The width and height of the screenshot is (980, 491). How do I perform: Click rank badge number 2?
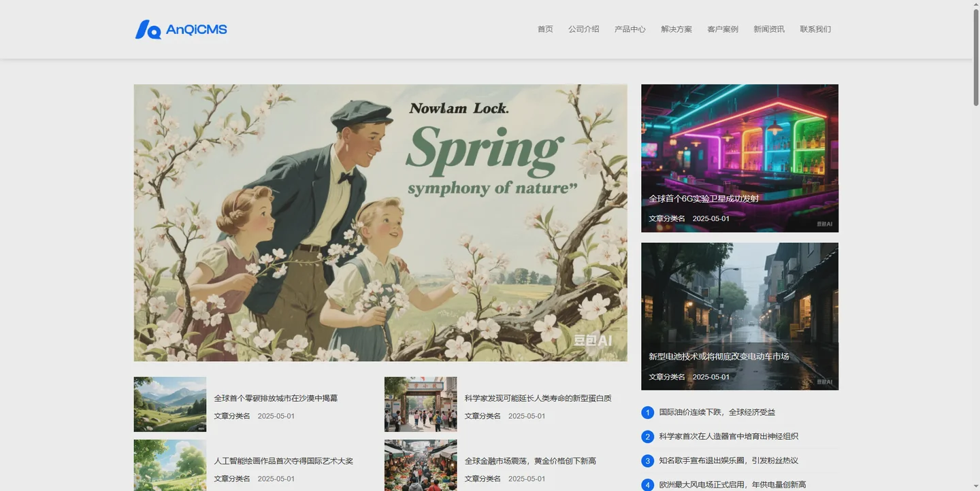click(648, 437)
